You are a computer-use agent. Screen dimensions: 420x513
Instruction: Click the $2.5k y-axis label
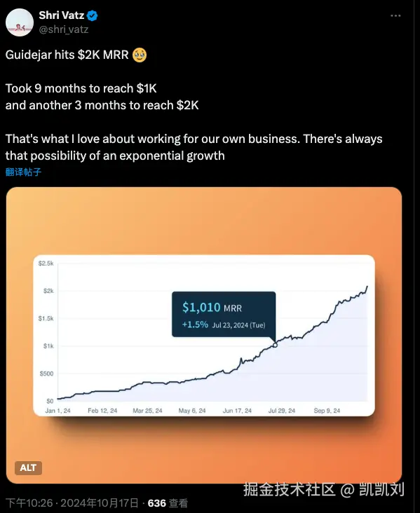tap(46, 264)
